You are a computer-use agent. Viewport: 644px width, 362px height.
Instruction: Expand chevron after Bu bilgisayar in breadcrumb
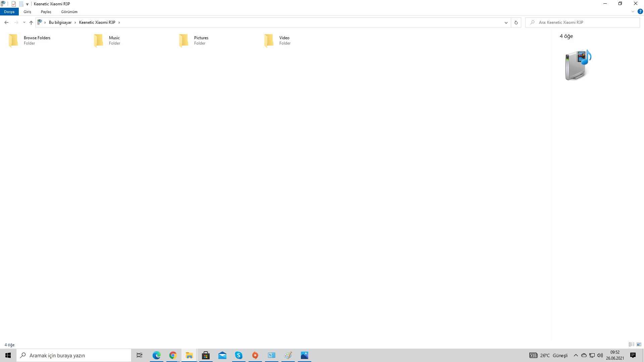point(75,22)
